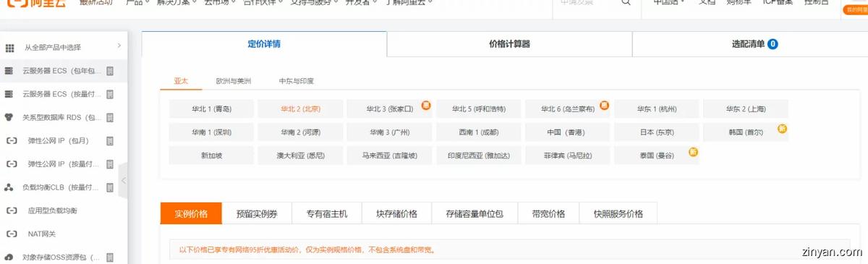Click the grid icon beside 从全部产品中选择
The width and height of the screenshot is (868, 264).
(x=9, y=48)
